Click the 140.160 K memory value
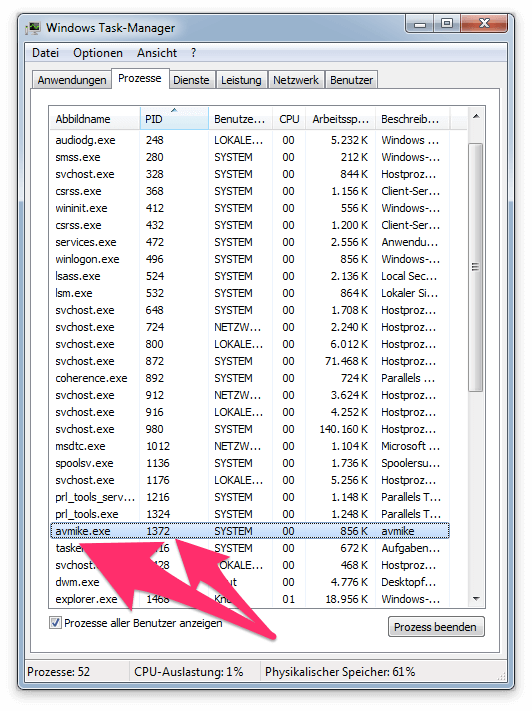Screen dimensions: 532x711 344,429
